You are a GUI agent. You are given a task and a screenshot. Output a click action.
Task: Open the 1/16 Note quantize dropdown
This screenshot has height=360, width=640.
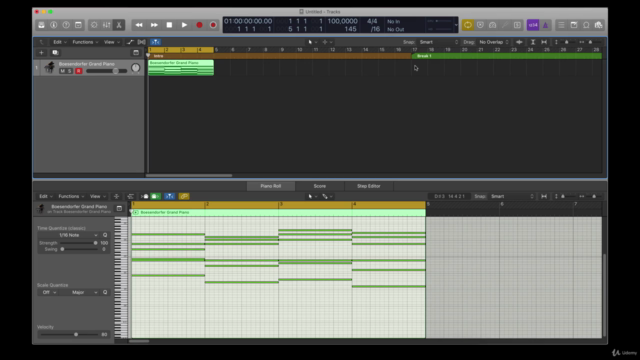(69, 235)
